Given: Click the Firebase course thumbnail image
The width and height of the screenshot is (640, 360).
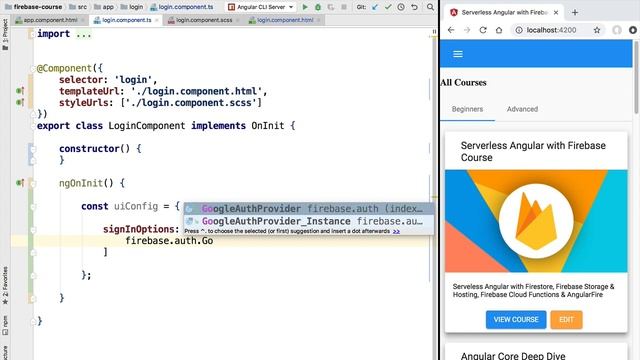Looking at the screenshot, I should 536,221.
